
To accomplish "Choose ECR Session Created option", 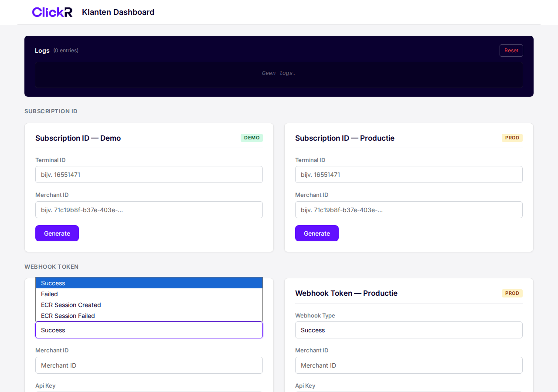I will pos(149,305).
